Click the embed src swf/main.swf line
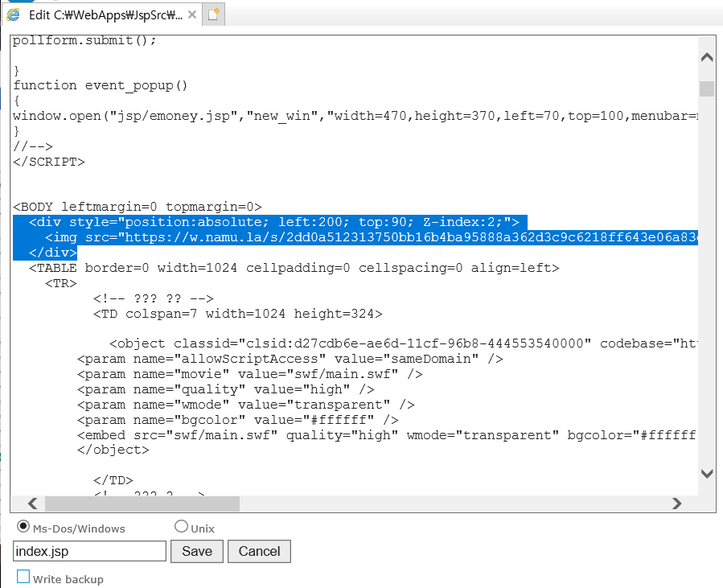723x588 pixels. (x=388, y=435)
